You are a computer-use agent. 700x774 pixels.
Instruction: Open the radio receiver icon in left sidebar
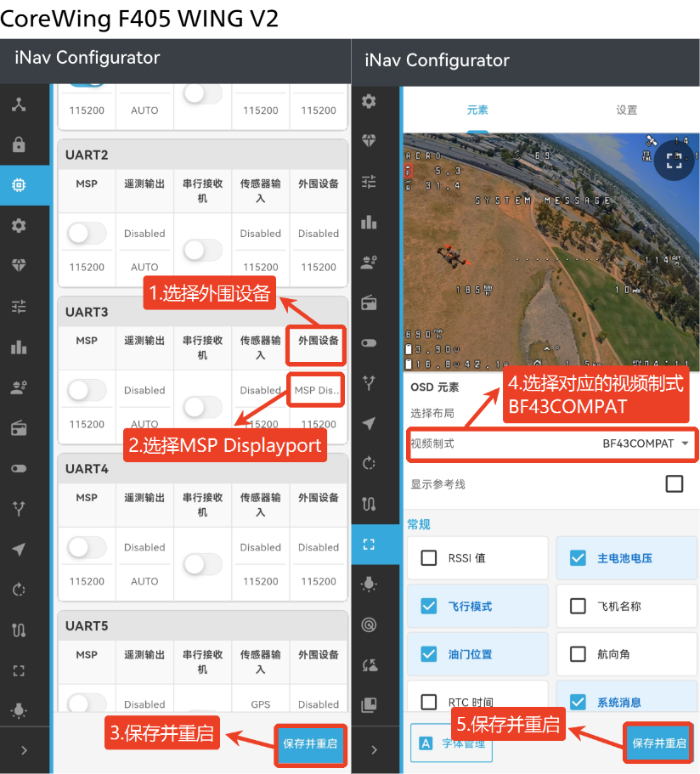point(19,428)
